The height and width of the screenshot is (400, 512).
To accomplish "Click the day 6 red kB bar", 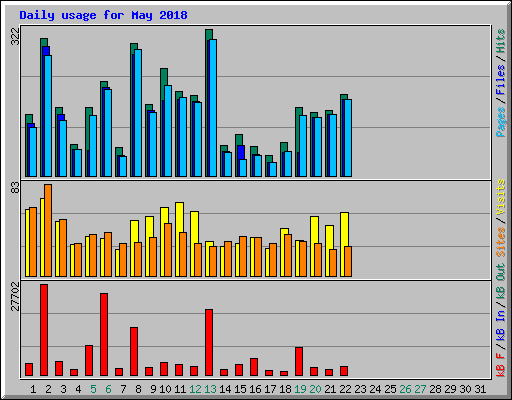I will click(104, 334).
